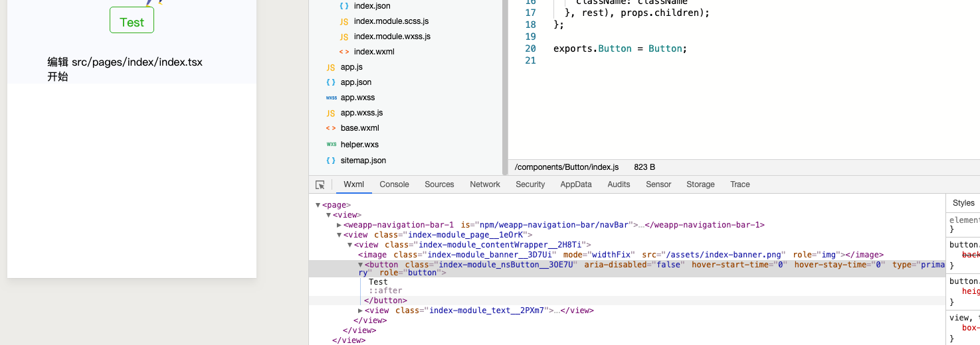Click the green Test button in simulator
The height and width of the screenshot is (345, 980).
pos(132,20)
